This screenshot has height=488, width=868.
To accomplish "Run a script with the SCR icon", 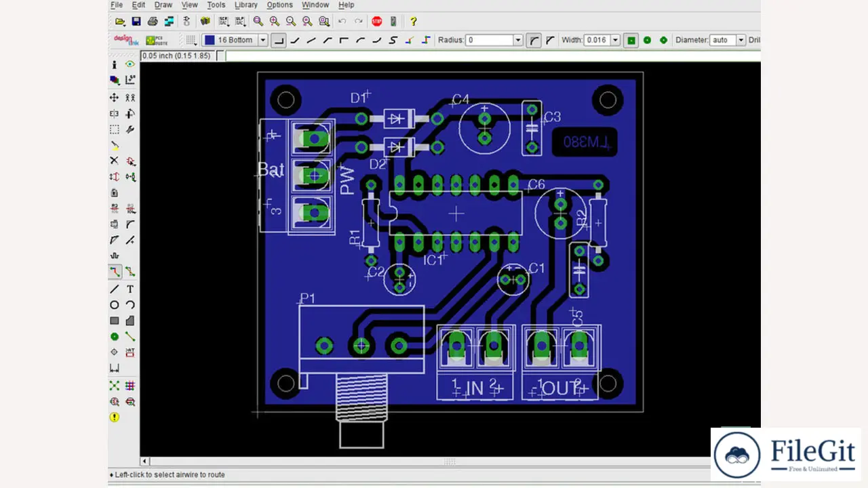I will [x=223, y=22].
